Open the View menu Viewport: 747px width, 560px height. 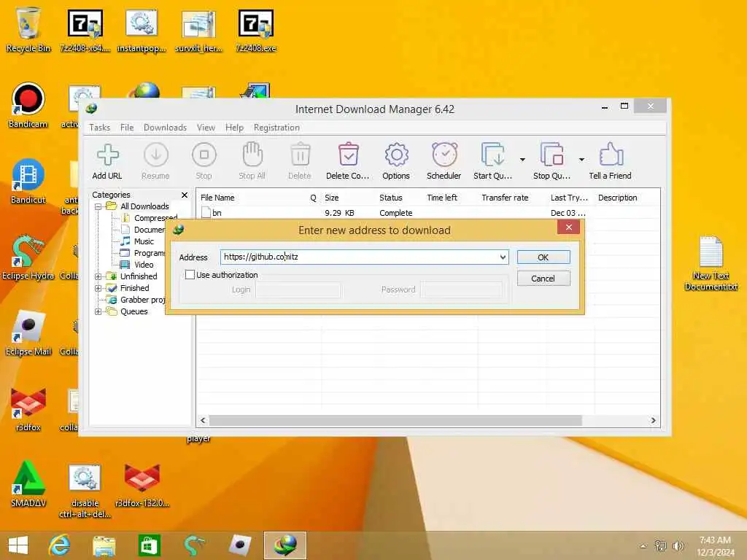(206, 128)
